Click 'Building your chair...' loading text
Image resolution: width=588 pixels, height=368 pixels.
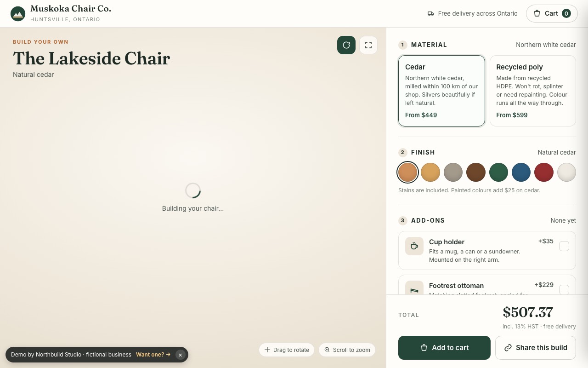click(x=193, y=208)
